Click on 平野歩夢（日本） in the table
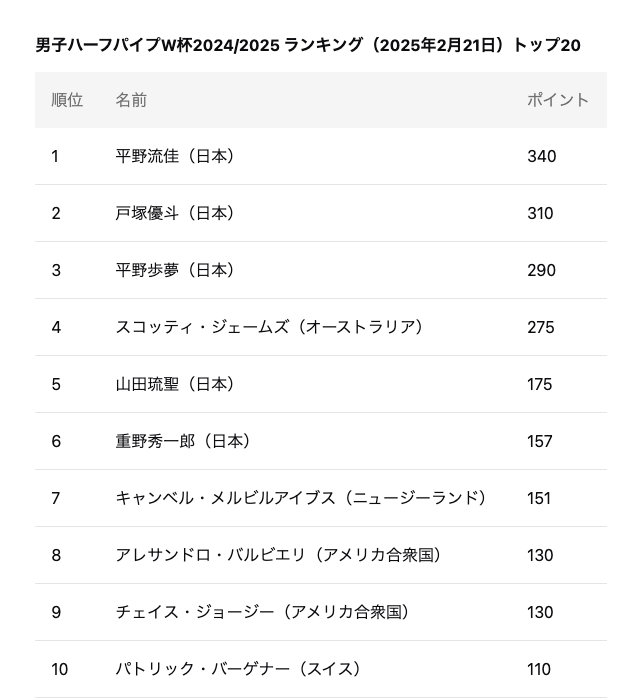The image size is (624, 698). (178, 270)
